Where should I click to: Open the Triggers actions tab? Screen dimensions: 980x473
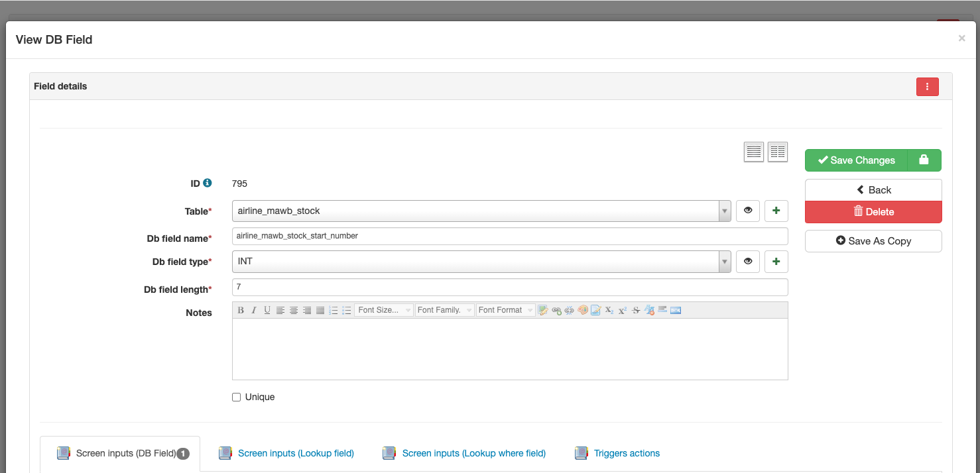point(627,454)
